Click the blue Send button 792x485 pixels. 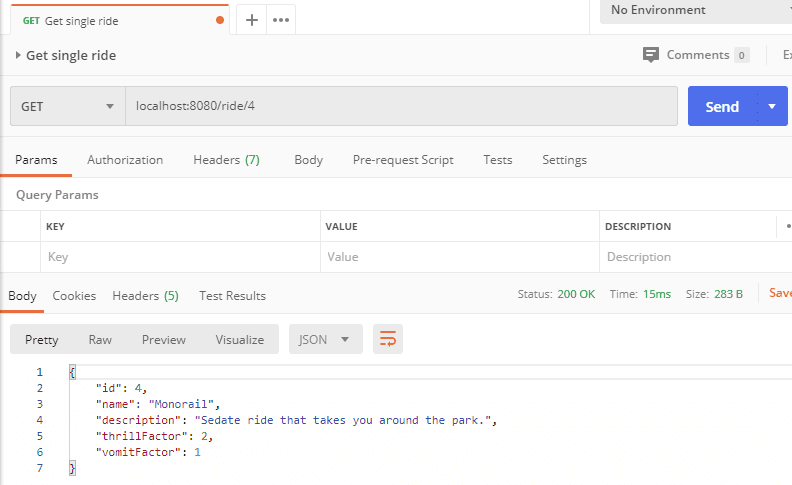[x=721, y=106]
